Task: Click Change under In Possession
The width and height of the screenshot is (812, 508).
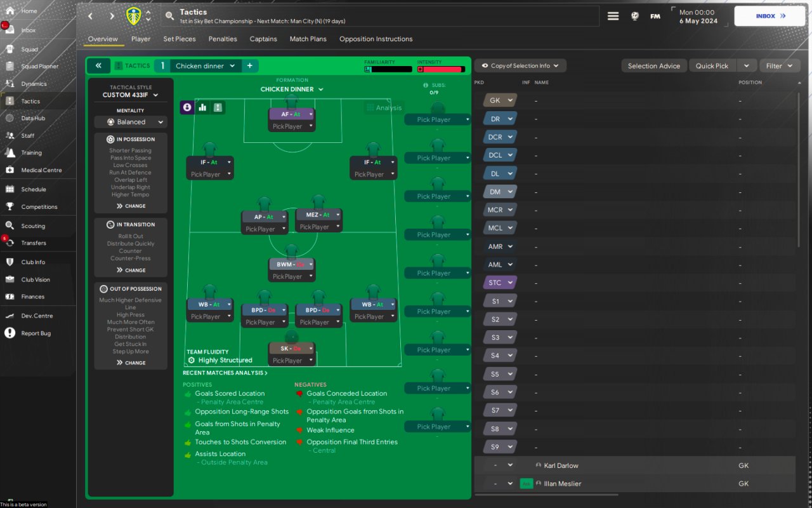Action: pos(131,206)
